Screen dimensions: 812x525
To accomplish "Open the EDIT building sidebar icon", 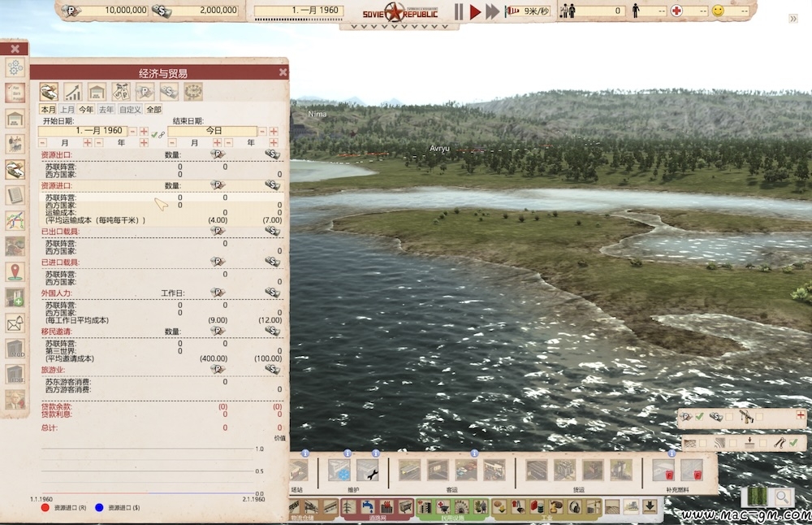I will coord(15,374).
